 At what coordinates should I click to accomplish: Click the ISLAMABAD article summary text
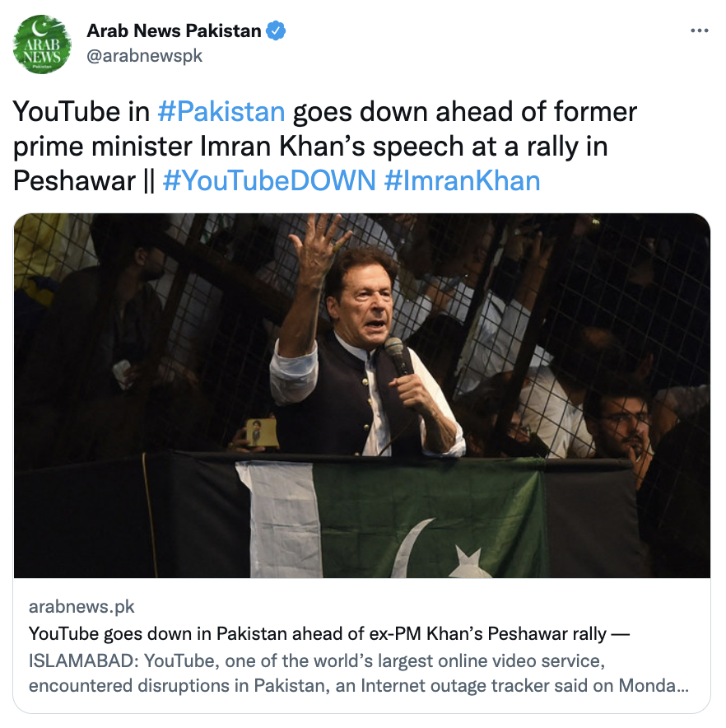(358, 673)
